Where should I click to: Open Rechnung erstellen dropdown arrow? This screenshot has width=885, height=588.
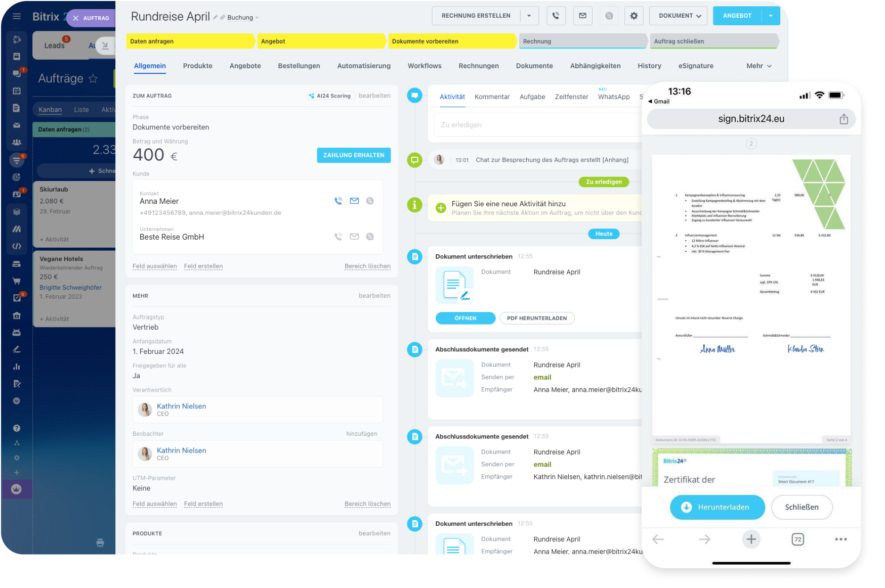pyautogui.click(x=529, y=16)
